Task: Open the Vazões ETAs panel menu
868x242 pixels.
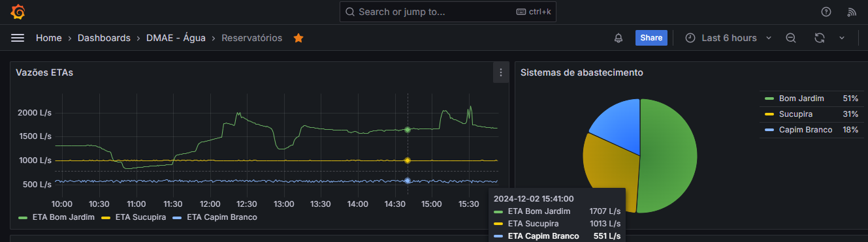Action: 501,72
